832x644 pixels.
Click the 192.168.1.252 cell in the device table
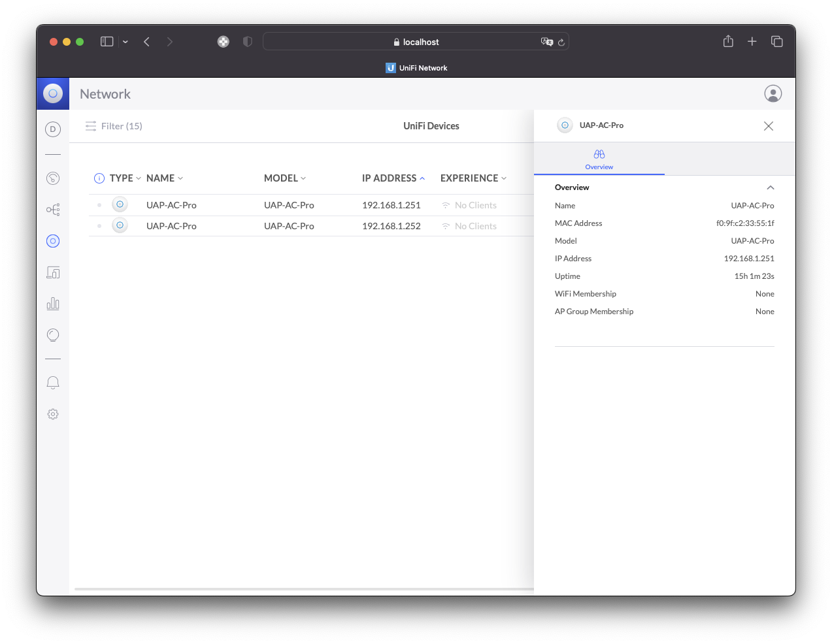pos(391,226)
